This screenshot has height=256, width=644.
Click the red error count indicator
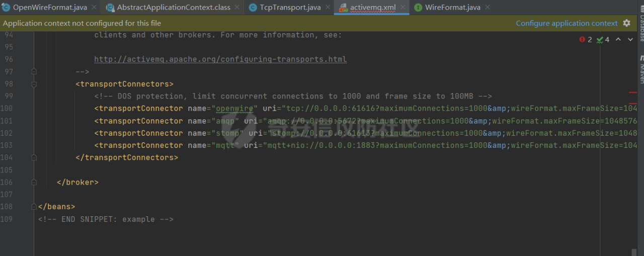pyautogui.click(x=586, y=39)
